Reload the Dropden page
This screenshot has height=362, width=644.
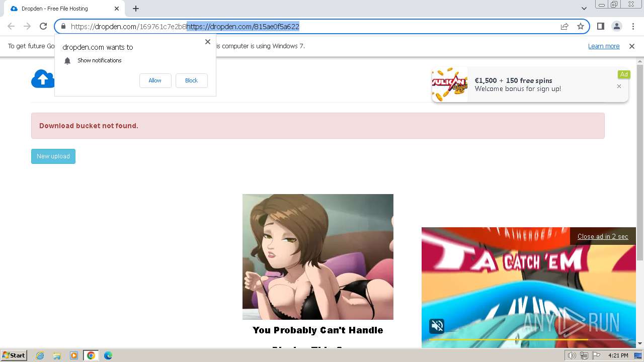click(43, 26)
